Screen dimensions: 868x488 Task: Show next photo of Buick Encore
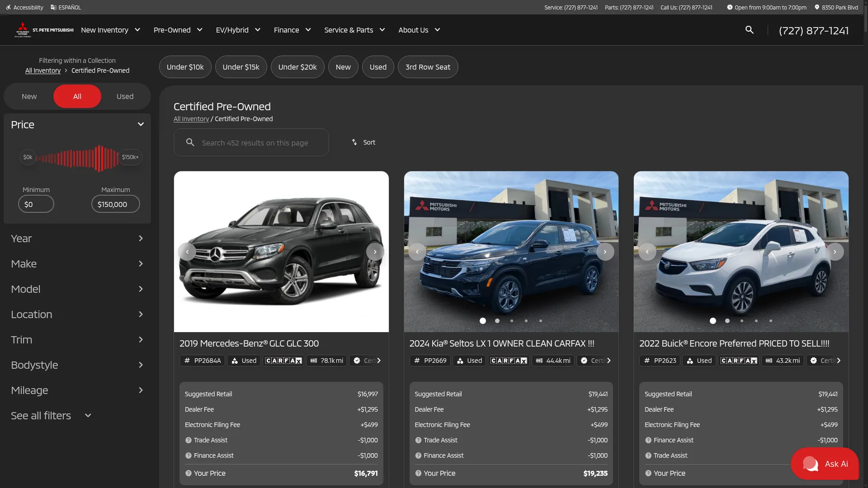coord(835,252)
